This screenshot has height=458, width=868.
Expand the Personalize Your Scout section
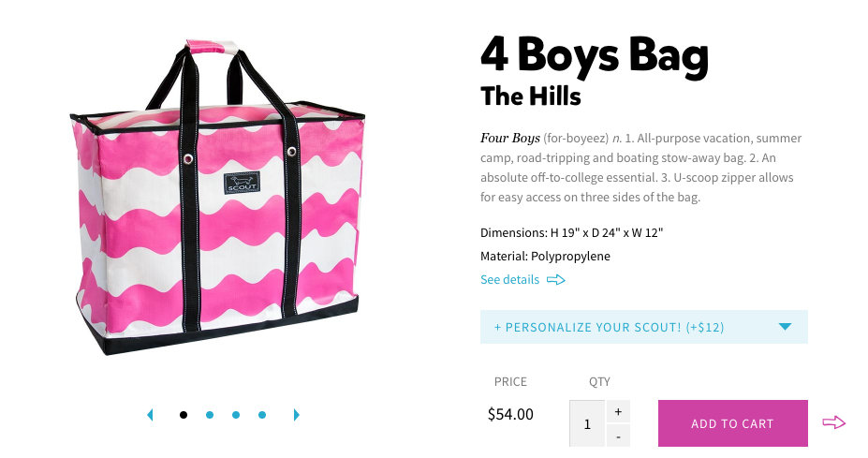pyautogui.click(x=609, y=327)
